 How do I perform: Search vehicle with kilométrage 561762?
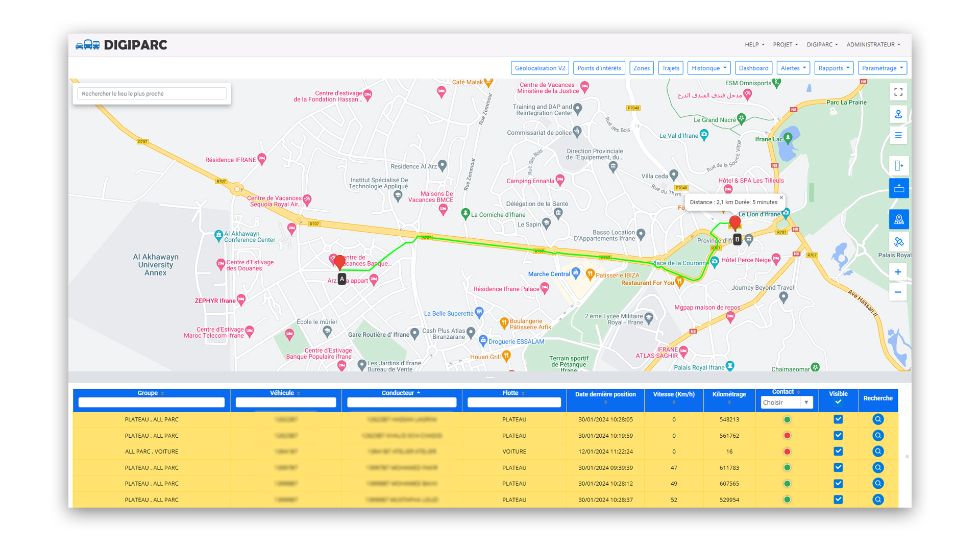(x=878, y=436)
